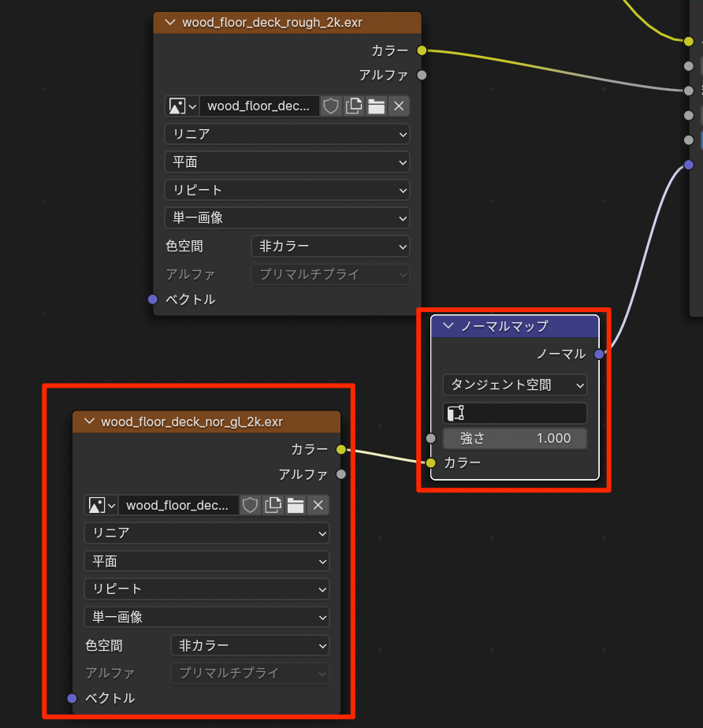Open リピート extension dropdown on rough node
This screenshot has height=728, width=703.
pos(287,190)
